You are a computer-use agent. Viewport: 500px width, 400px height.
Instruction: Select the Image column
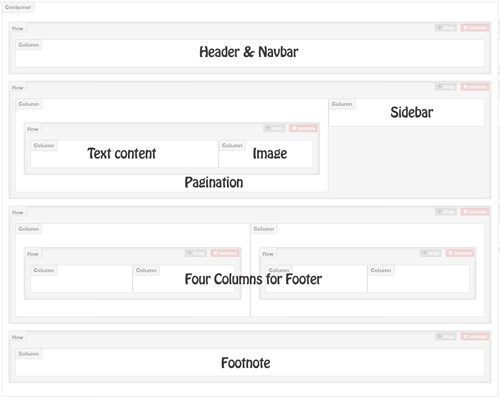click(266, 154)
